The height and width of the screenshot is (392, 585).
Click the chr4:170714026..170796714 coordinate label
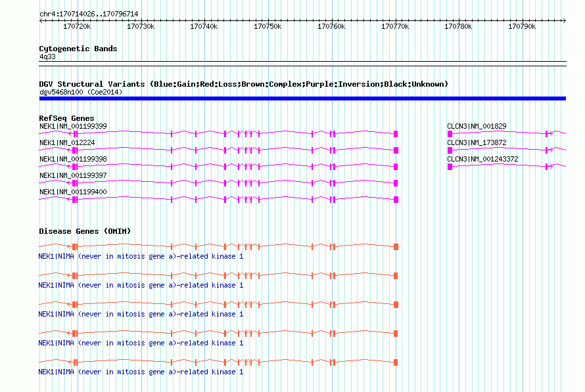pyautogui.click(x=89, y=14)
